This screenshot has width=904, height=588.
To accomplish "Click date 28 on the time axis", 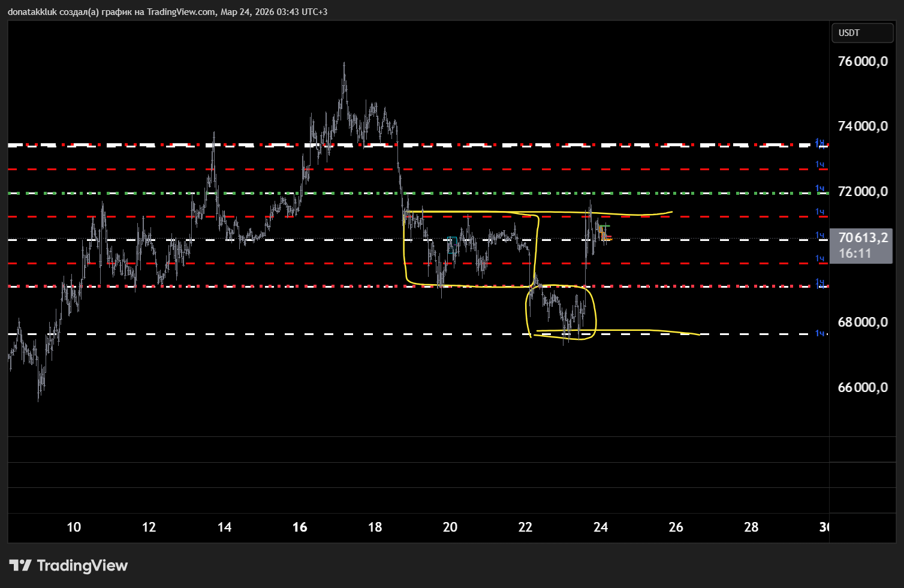I will click(x=751, y=527).
